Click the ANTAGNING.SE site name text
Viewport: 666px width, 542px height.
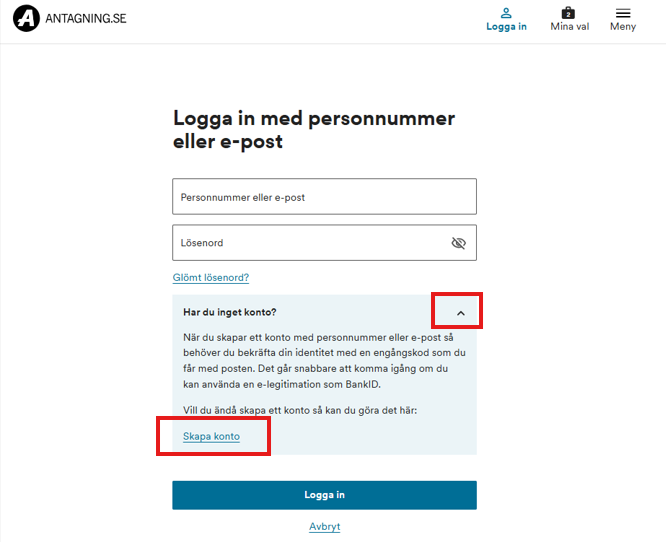pos(86,18)
